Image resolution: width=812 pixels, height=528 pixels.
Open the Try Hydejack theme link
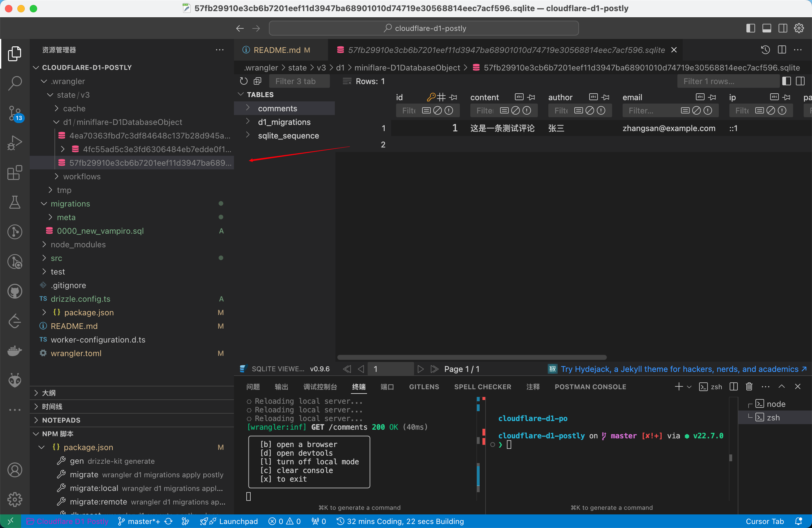tap(679, 369)
